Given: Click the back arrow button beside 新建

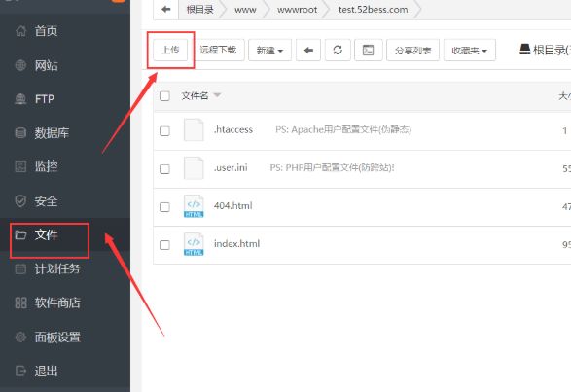Looking at the screenshot, I should 308,50.
